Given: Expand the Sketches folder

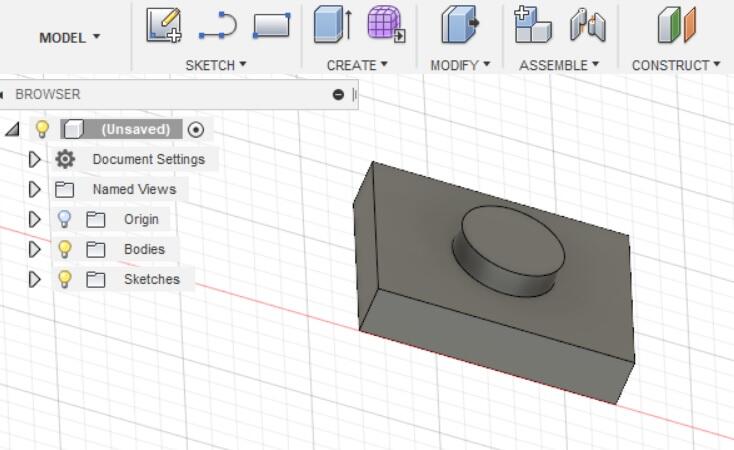Looking at the screenshot, I should (x=34, y=280).
